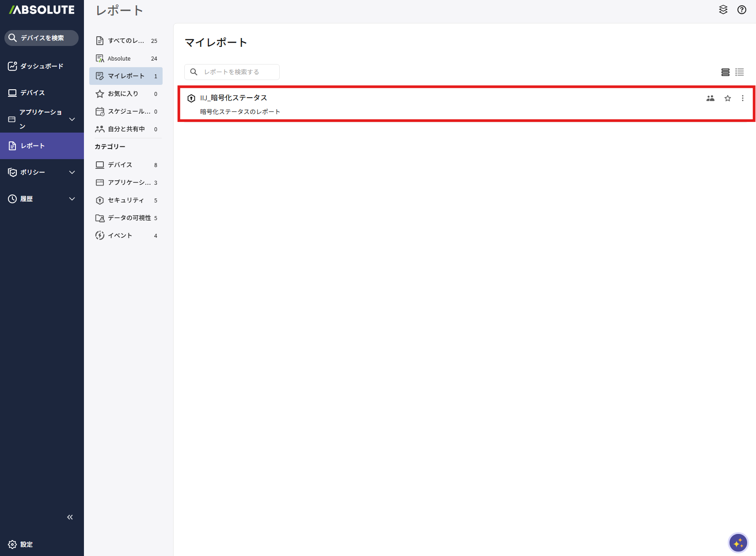This screenshot has height=556, width=756.
Task: Click the デバイスを検索 search button
Action: pyautogui.click(x=42, y=38)
